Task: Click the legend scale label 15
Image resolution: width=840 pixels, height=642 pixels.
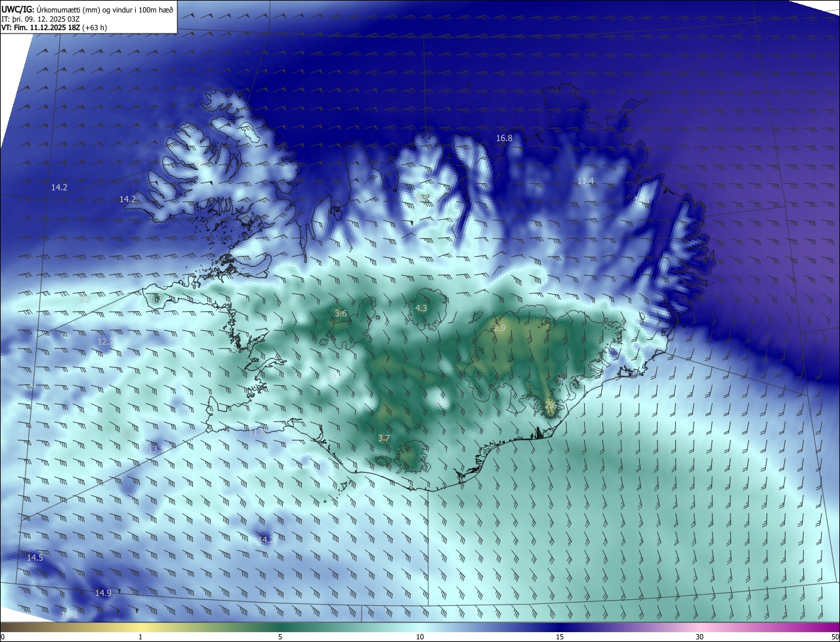Action: point(560,637)
